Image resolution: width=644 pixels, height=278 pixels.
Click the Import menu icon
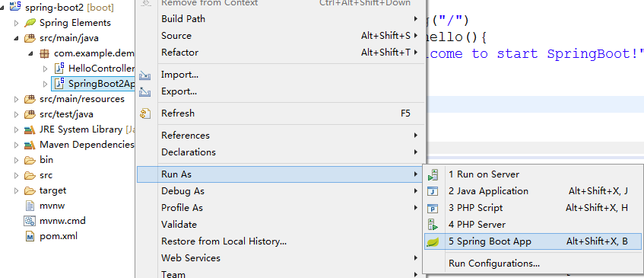pyautogui.click(x=145, y=75)
